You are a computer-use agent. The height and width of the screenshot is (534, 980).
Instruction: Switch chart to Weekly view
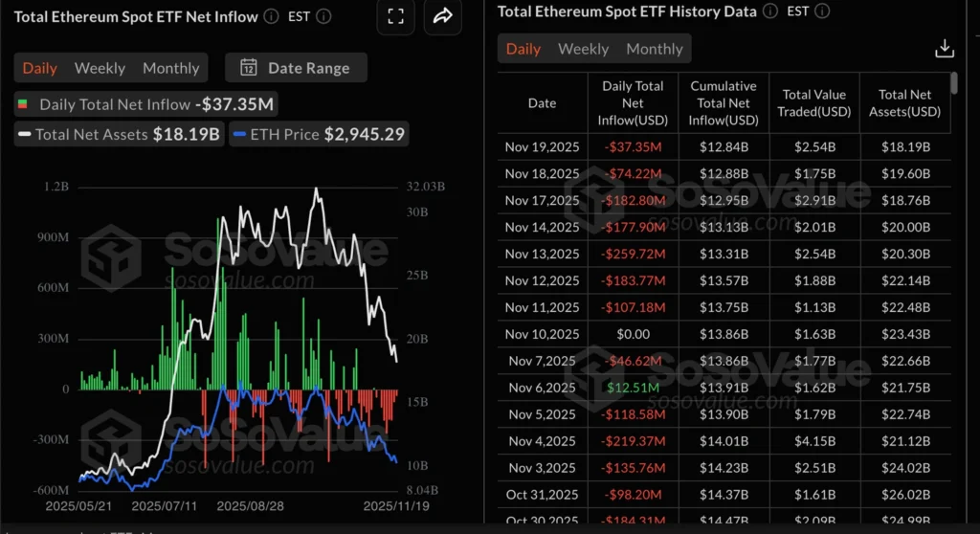[100, 68]
